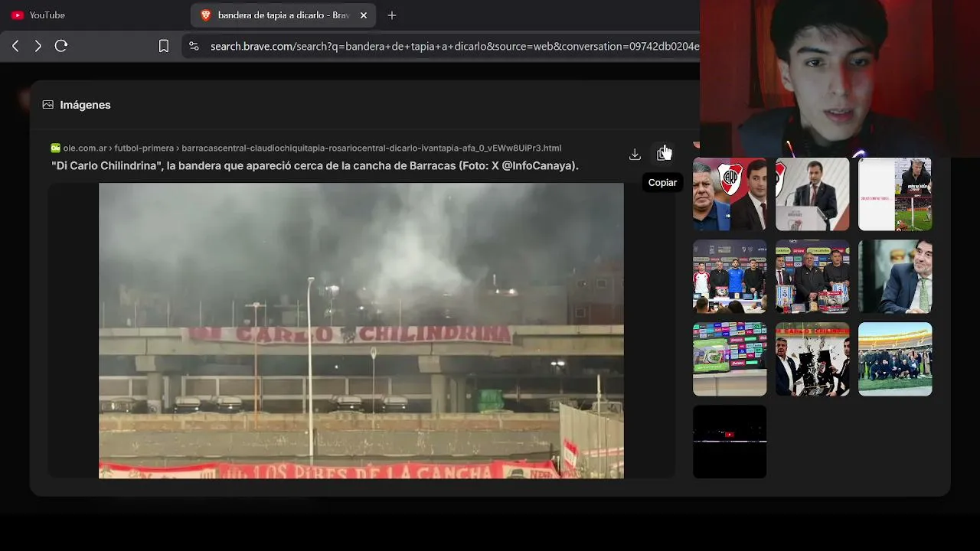
Task: Open thumbnail of three men holding striped jerseys
Action: (x=812, y=277)
